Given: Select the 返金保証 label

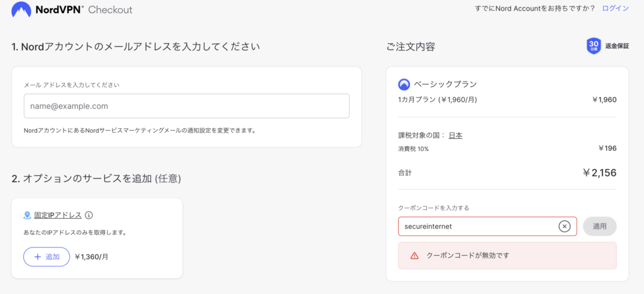Looking at the screenshot, I should coord(617,46).
